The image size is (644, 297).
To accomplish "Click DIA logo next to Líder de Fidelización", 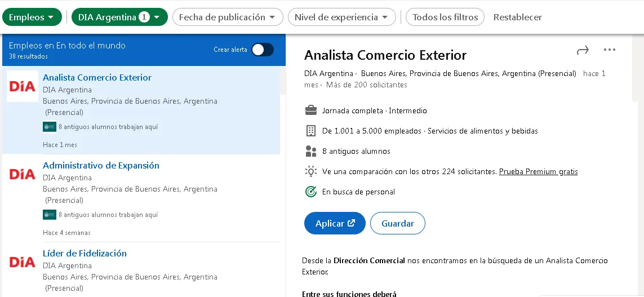I will 23,262.
